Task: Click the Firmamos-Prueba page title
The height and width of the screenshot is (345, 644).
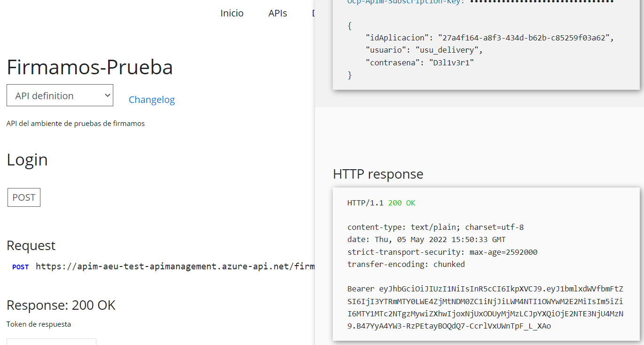Action: pyautogui.click(x=89, y=67)
